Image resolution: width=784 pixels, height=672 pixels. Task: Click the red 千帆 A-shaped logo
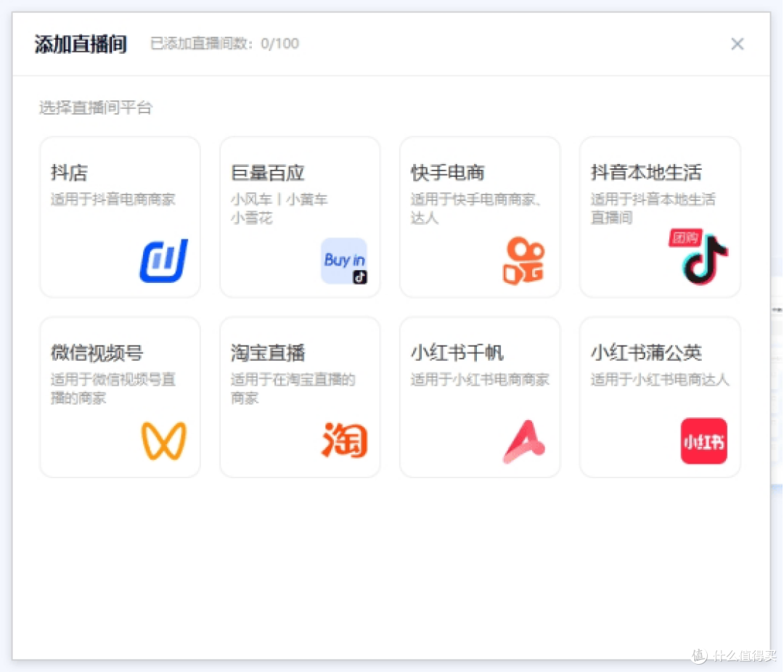pos(524,441)
